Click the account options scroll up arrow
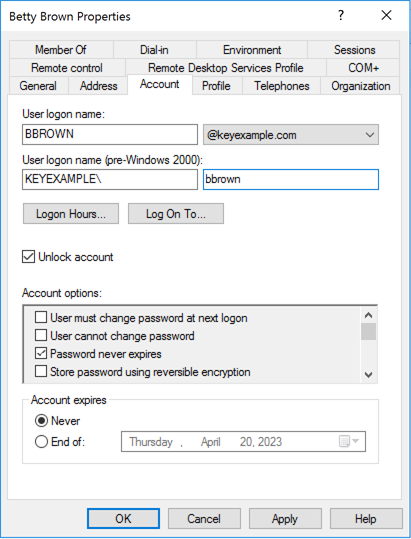This screenshot has height=539, width=411. (x=368, y=315)
